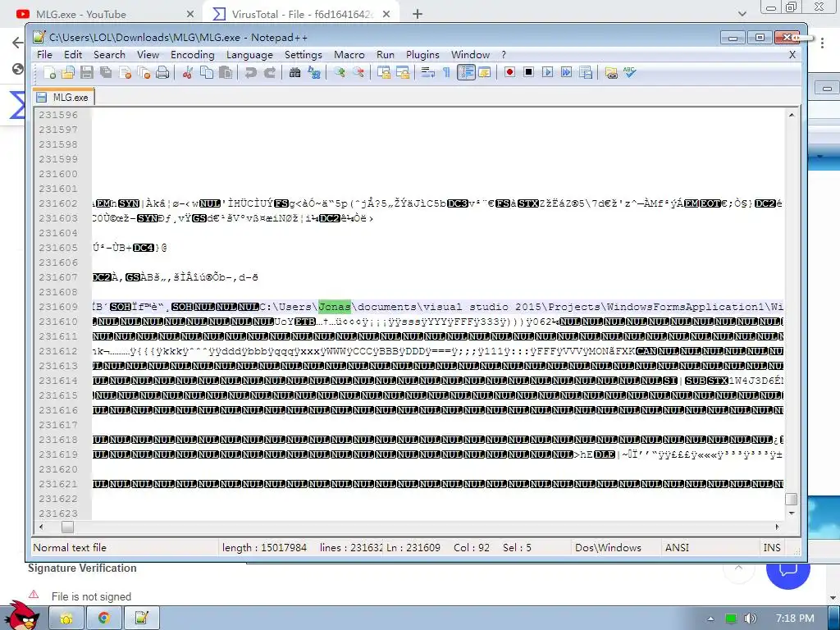Open the ? help menu
This screenshot has height=630, width=840.
pyautogui.click(x=504, y=55)
